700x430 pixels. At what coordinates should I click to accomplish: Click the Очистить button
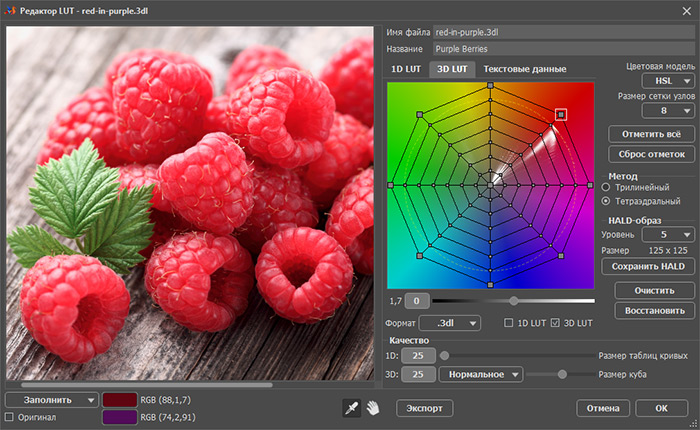tap(654, 290)
